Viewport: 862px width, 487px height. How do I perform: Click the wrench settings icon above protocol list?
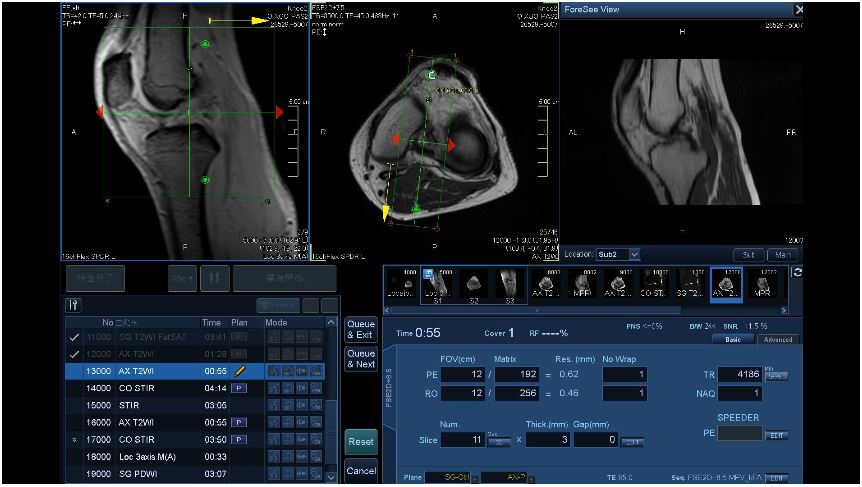tap(72, 305)
